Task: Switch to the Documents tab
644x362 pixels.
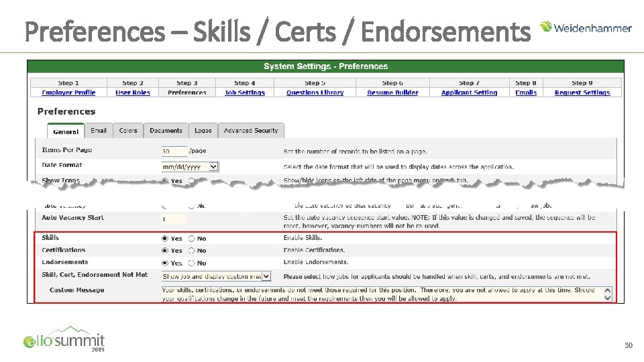Action: pyautogui.click(x=166, y=131)
